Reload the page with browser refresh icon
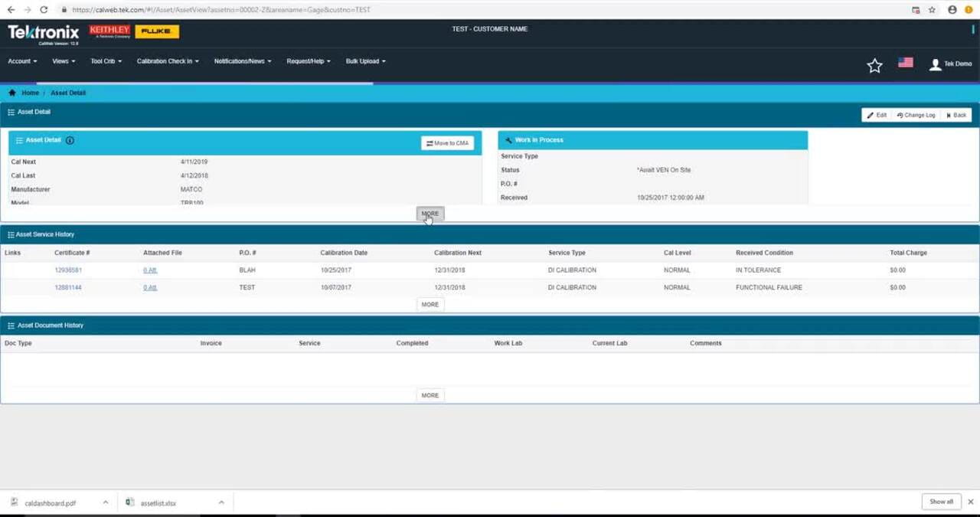The image size is (980, 517). coord(44,10)
